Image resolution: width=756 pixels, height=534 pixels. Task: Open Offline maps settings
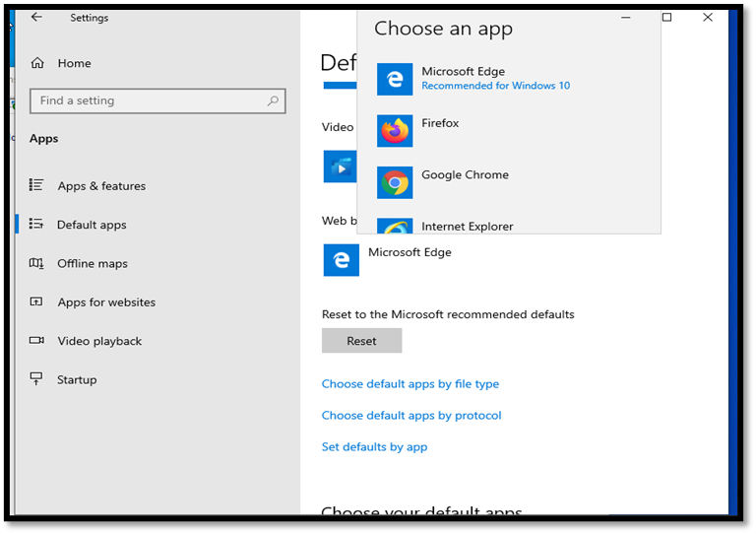(x=93, y=263)
